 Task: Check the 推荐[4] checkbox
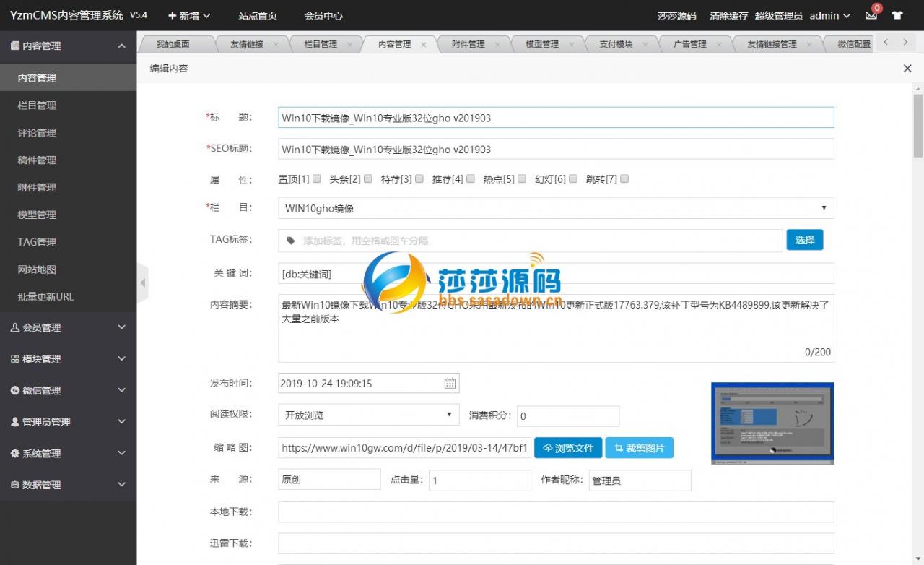[x=470, y=178]
